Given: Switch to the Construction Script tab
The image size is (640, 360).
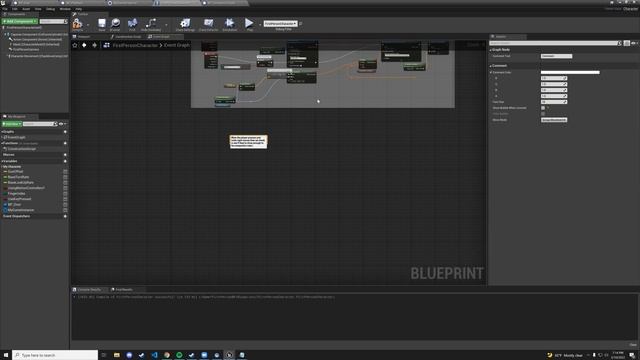Looking at the screenshot, I should pos(128,37).
